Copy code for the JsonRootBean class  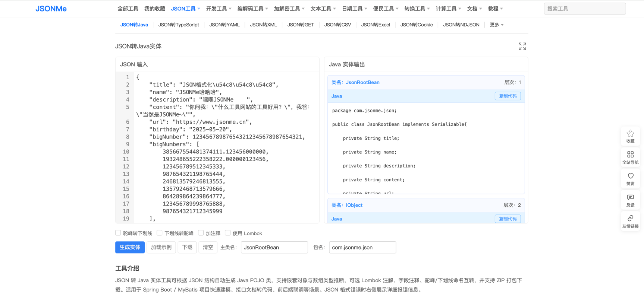point(508,96)
